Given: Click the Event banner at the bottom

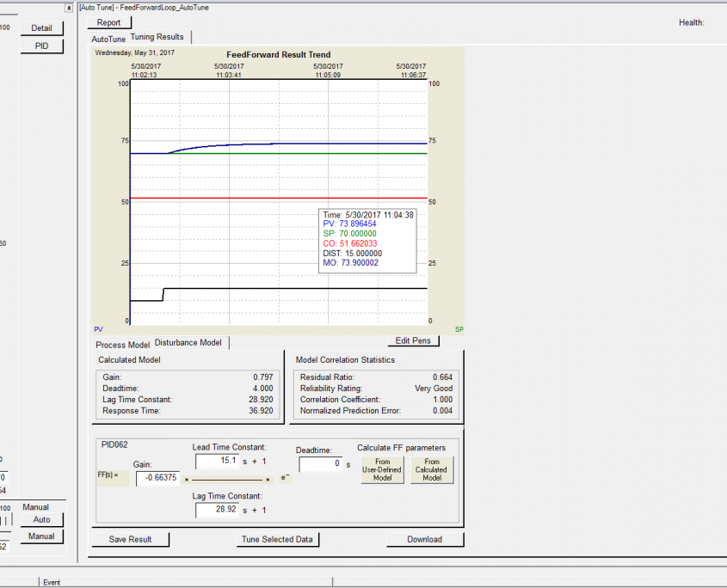Looking at the screenshot, I should coord(52,582).
